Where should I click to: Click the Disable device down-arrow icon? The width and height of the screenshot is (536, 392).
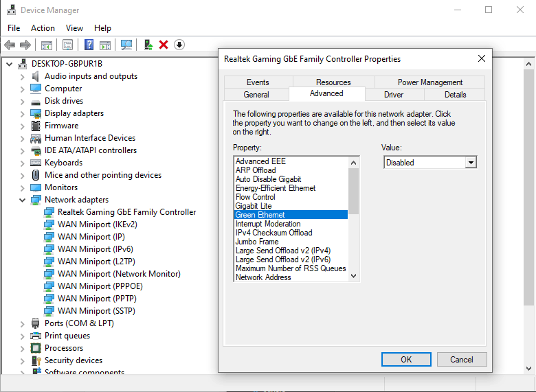pyautogui.click(x=179, y=45)
